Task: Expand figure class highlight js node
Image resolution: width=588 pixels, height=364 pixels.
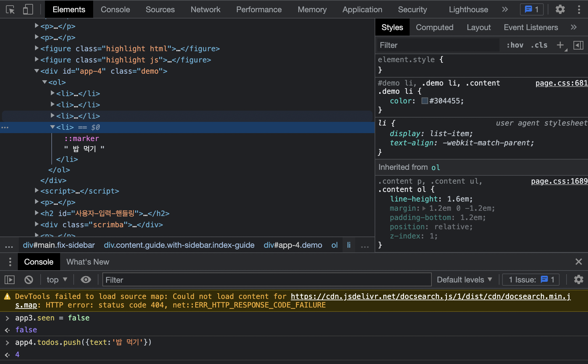Action: pyautogui.click(x=37, y=60)
